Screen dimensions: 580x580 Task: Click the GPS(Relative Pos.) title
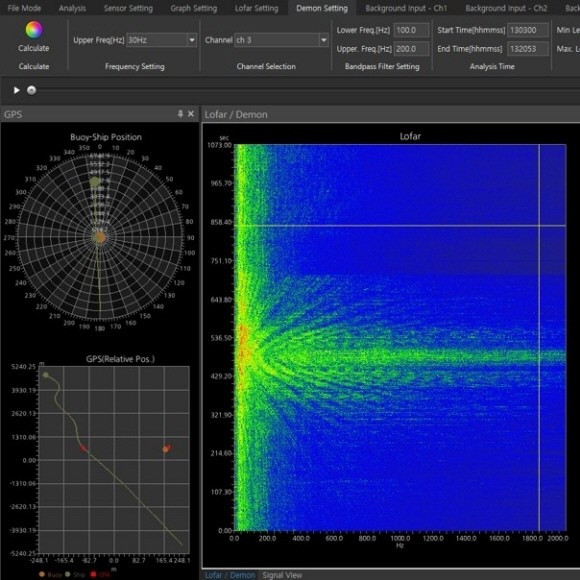click(121, 359)
